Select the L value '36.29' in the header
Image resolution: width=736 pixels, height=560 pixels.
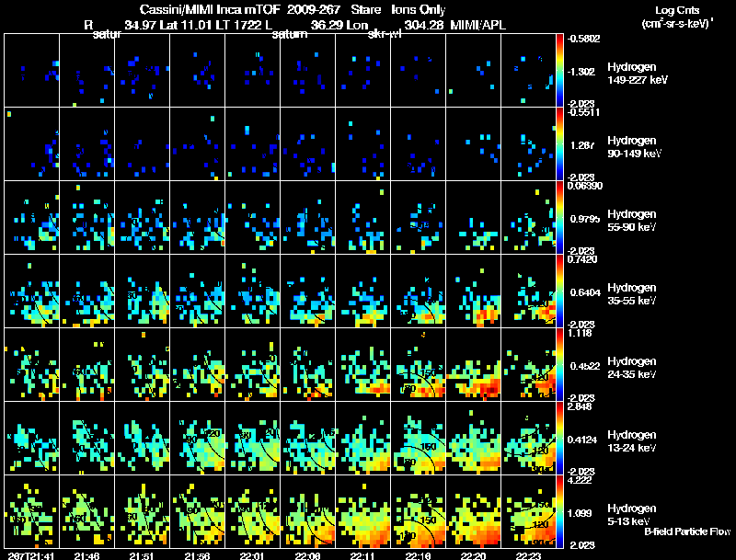(x=326, y=25)
